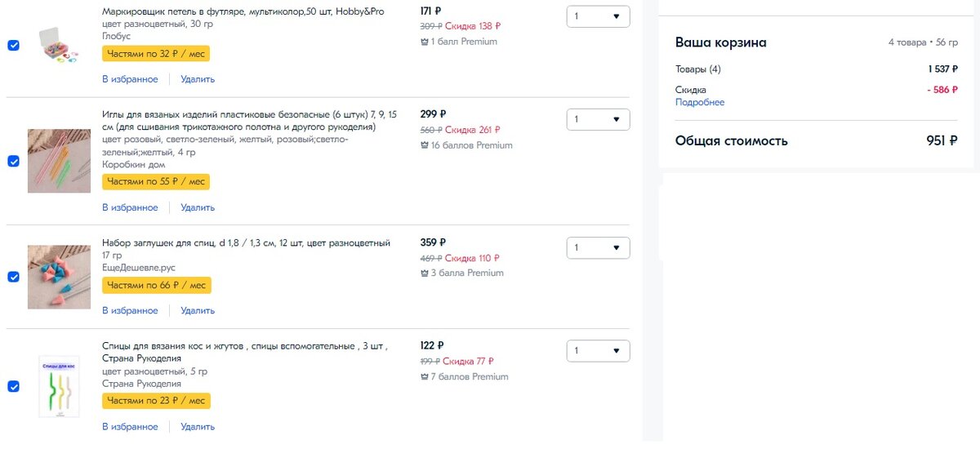Image resolution: width=980 pixels, height=449 pixels.
Task: Open the Маркировщик петель product thumbnail
Action: [x=59, y=45]
